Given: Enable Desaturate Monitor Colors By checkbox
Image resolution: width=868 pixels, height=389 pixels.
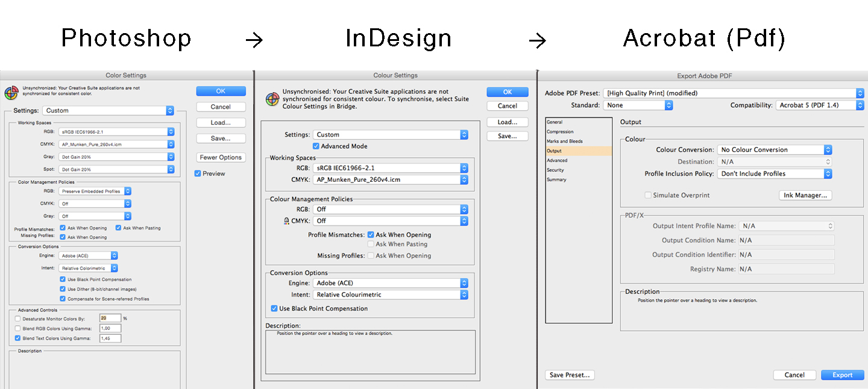Looking at the screenshot, I should (x=17, y=318).
